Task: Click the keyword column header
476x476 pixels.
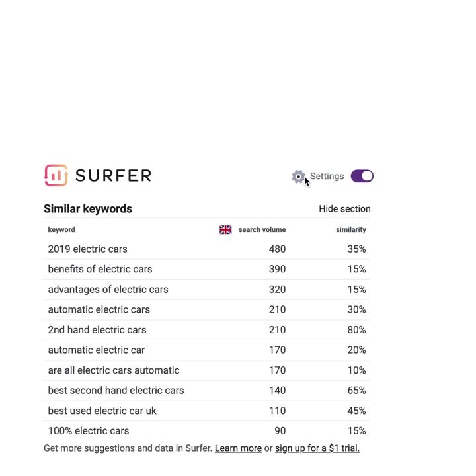Action: (x=61, y=230)
